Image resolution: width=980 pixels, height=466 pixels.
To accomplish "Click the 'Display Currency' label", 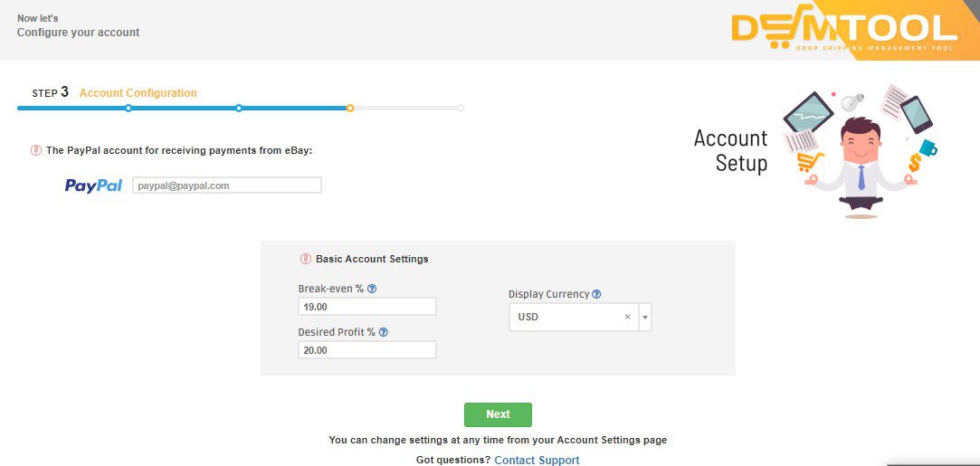I will 548,294.
